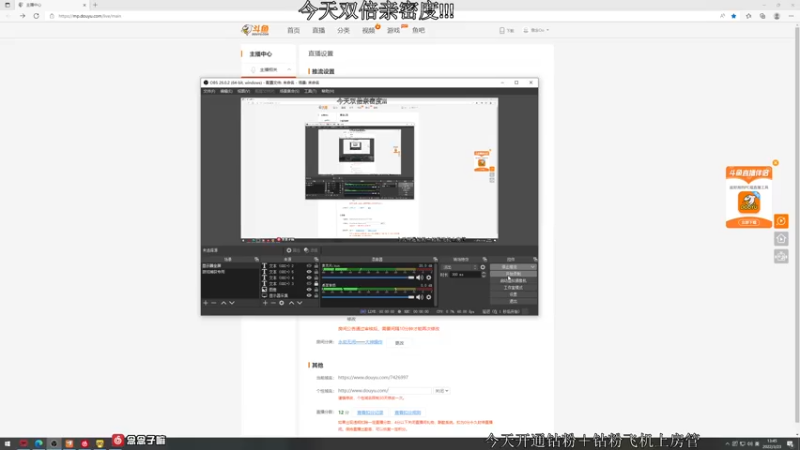Click home icon on right float bar

coord(781,239)
